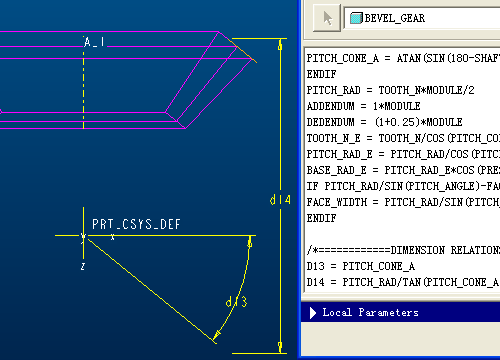The height and width of the screenshot is (360, 500).
Task: Click the D13 = PITCH_CONE_A relation
Action: pyautogui.click(x=361, y=266)
